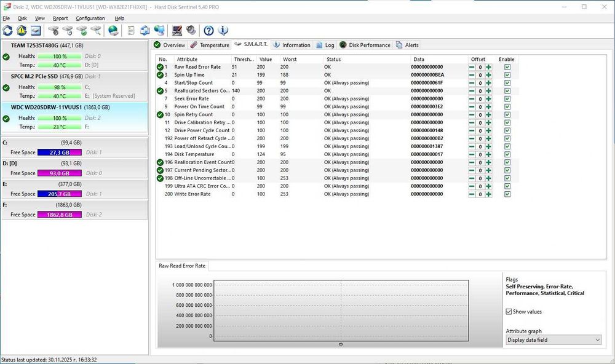Switch to the Log tab

coord(325,45)
